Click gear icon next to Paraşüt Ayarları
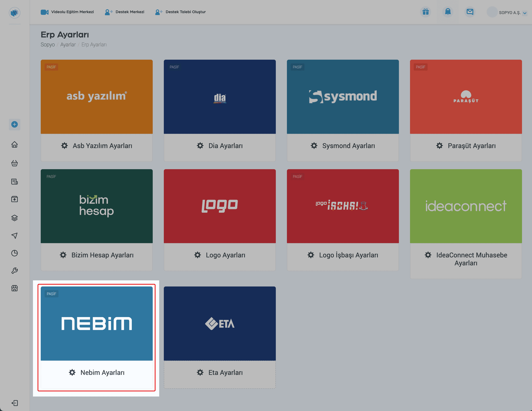Viewport: 532px width, 411px height. click(x=439, y=146)
